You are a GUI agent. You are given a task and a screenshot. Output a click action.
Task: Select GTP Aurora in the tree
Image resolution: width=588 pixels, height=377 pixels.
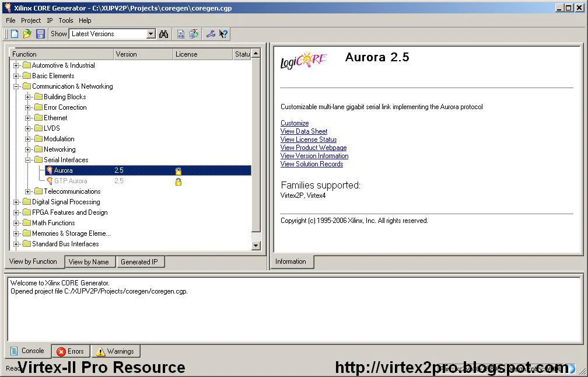pyautogui.click(x=71, y=181)
